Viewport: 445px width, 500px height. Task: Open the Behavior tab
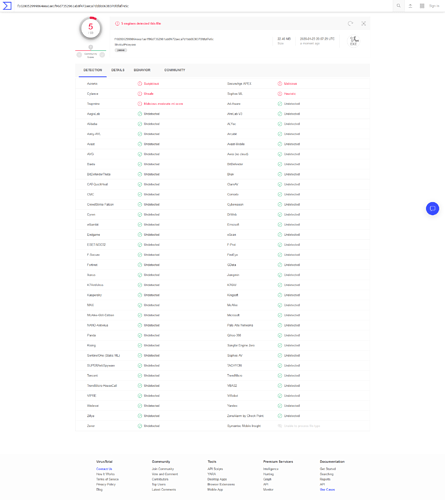point(142,70)
